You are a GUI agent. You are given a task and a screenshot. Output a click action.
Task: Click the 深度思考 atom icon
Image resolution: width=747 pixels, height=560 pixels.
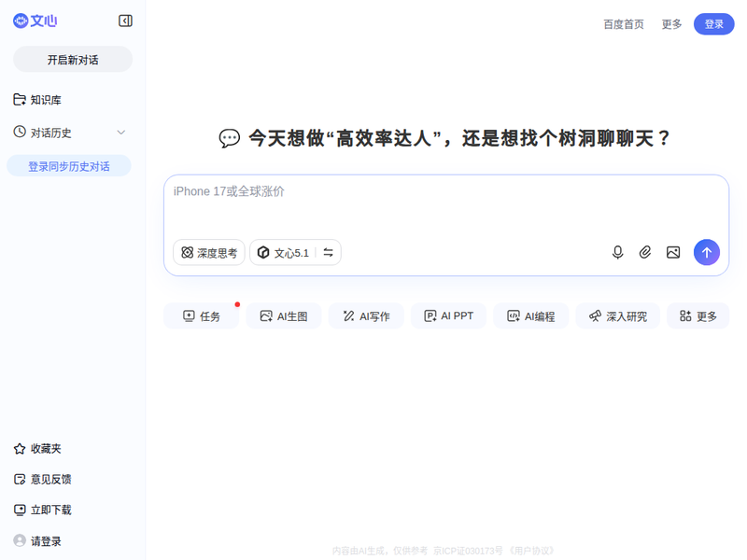pyautogui.click(x=188, y=252)
